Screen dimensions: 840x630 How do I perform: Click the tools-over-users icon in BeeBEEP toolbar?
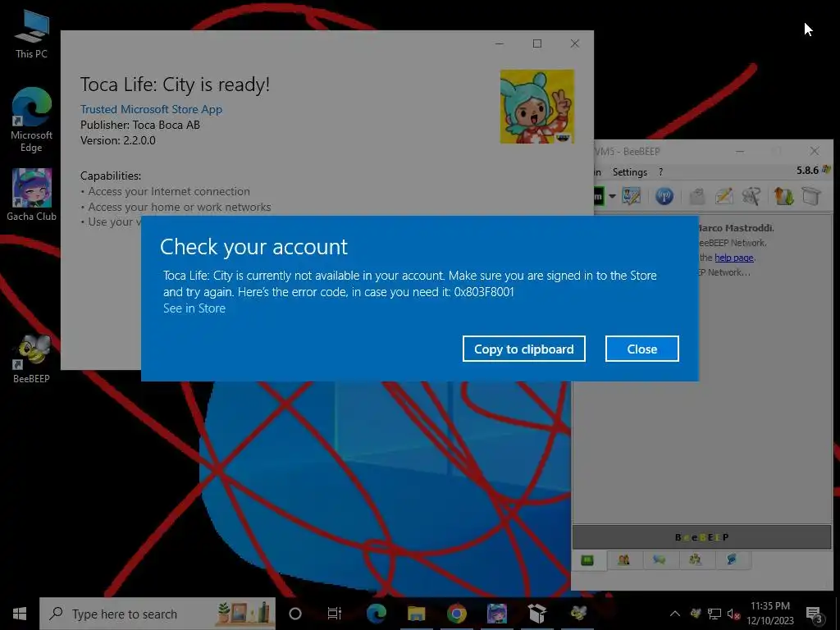(x=751, y=196)
